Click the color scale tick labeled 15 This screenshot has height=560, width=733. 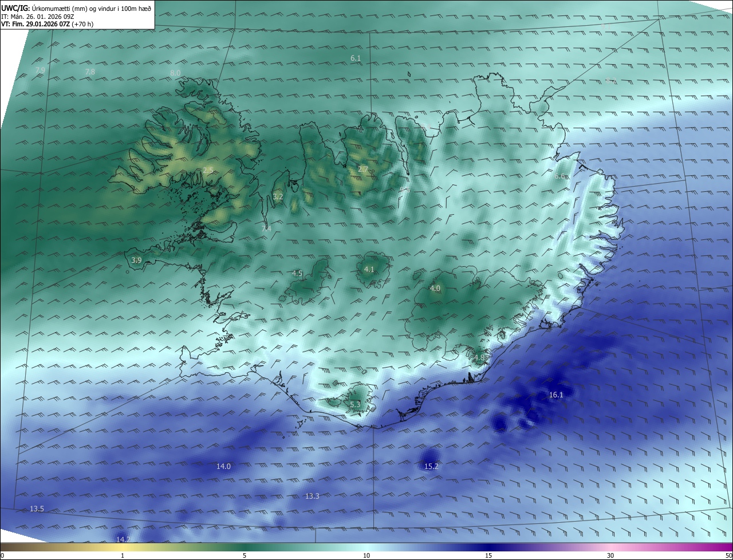(488, 555)
